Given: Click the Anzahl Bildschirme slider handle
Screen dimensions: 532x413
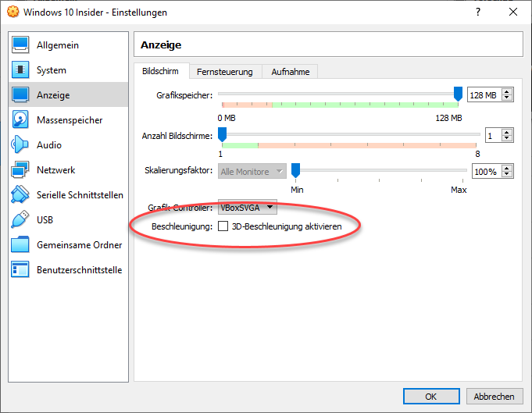Looking at the screenshot, I should point(222,134).
